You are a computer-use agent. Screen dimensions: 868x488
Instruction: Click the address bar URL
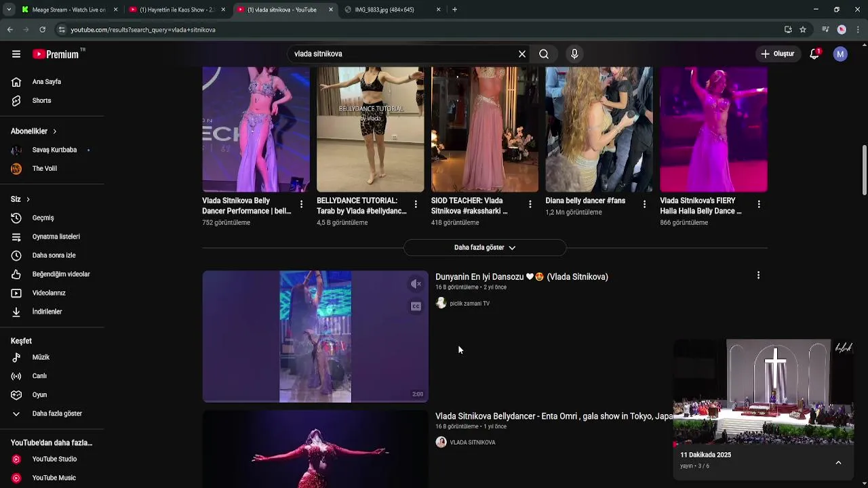pyautogui.click(x=143, y=30)
